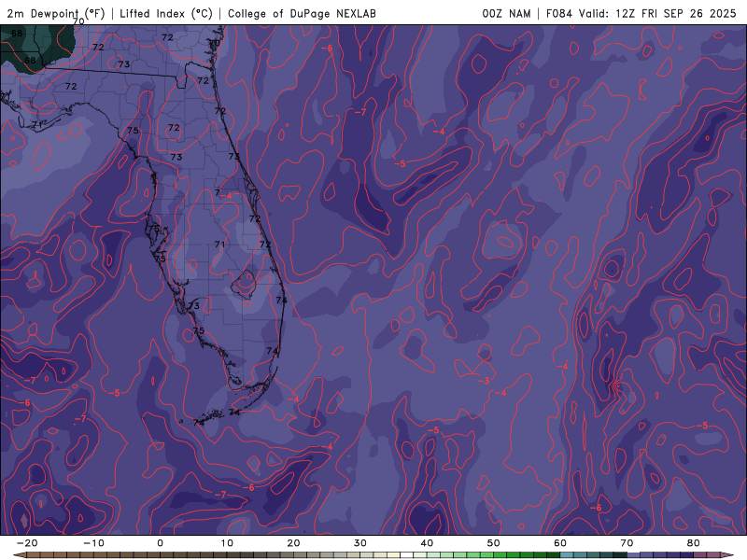
Task: Click the "F084 Valid: 12Z FRI SEP 26 2025" text
Action: pyautogui.click(x=641, y=13)
